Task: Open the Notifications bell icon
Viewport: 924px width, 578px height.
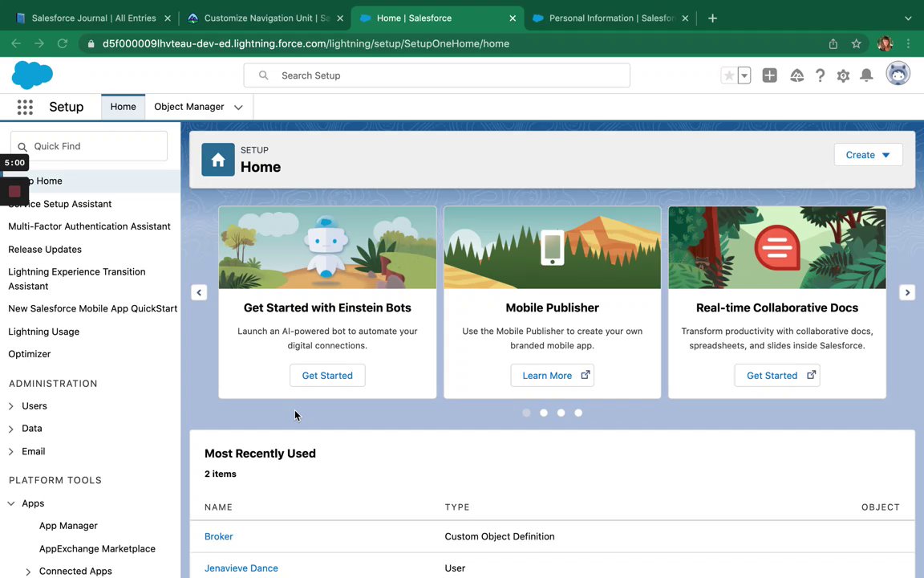Action: pyautogui.click(x=866, y=75)
